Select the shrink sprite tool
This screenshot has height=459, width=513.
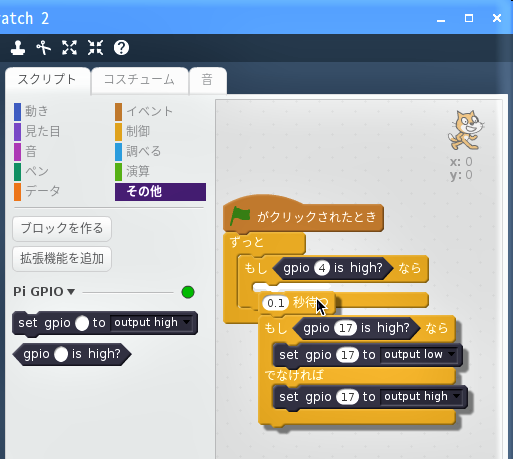click(x=95, y=48)
